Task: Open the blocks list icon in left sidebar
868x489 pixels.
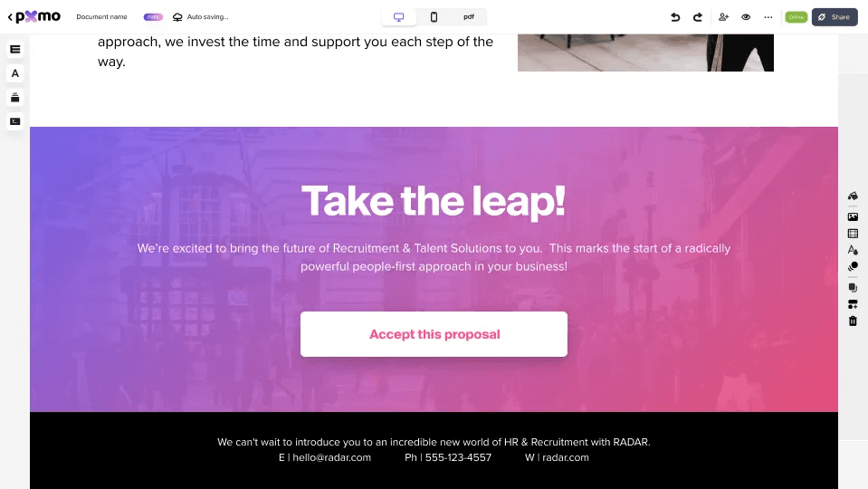Action: tap(15, 49)
